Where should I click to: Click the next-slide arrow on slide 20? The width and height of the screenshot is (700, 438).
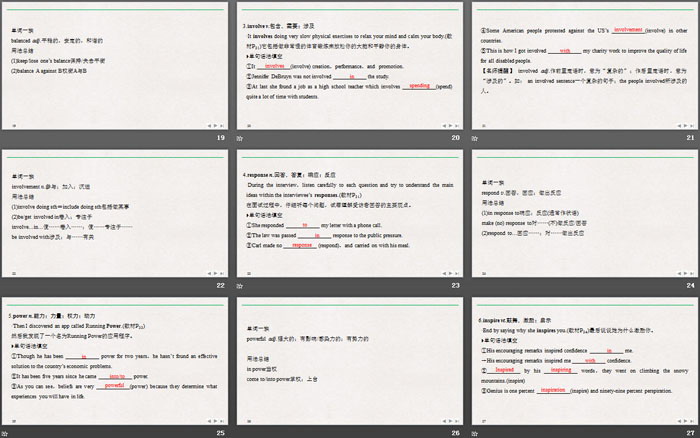coord(450,126)
